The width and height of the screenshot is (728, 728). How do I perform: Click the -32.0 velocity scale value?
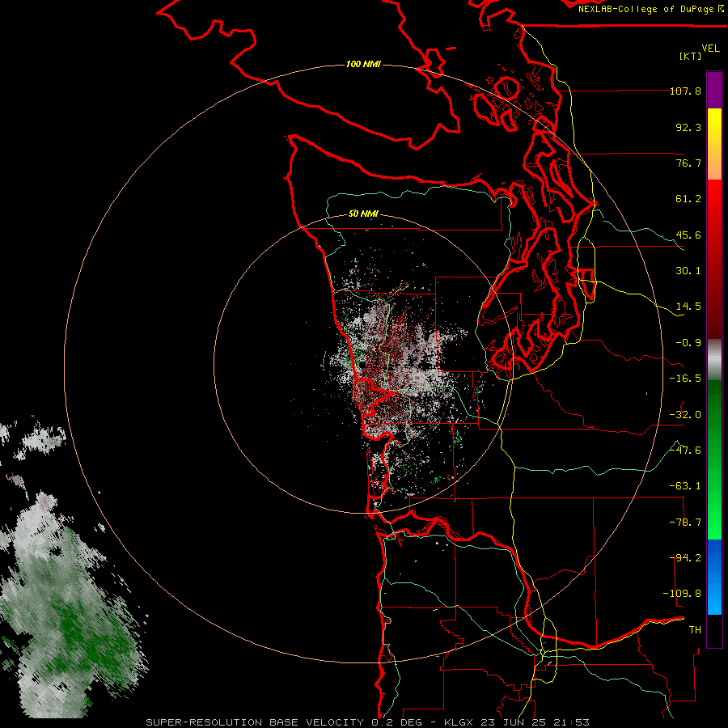pos(685,415)
